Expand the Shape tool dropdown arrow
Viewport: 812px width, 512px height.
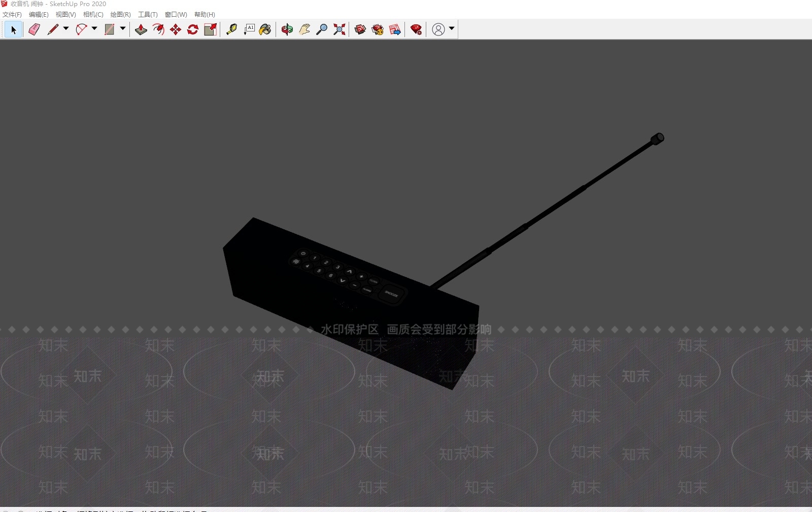123,29
